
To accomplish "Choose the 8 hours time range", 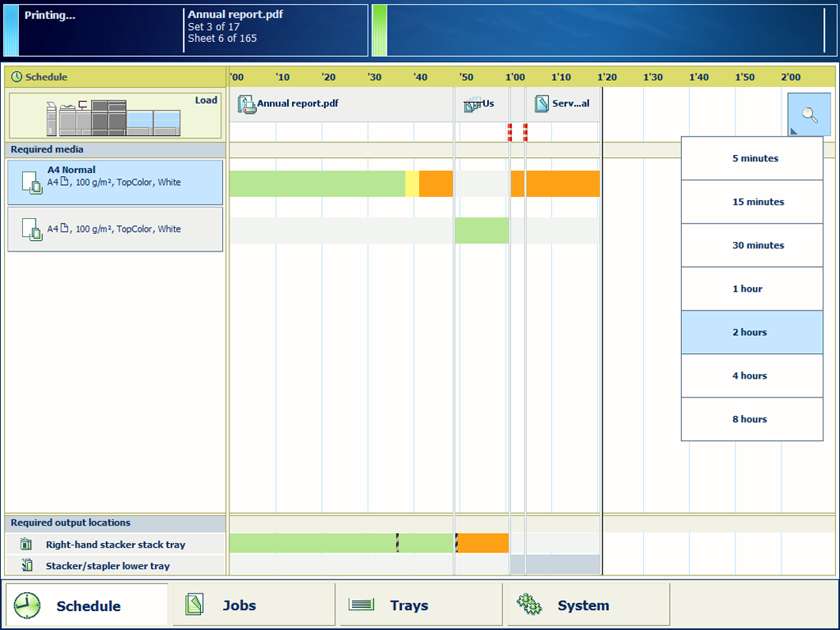I will click(751, 419).
